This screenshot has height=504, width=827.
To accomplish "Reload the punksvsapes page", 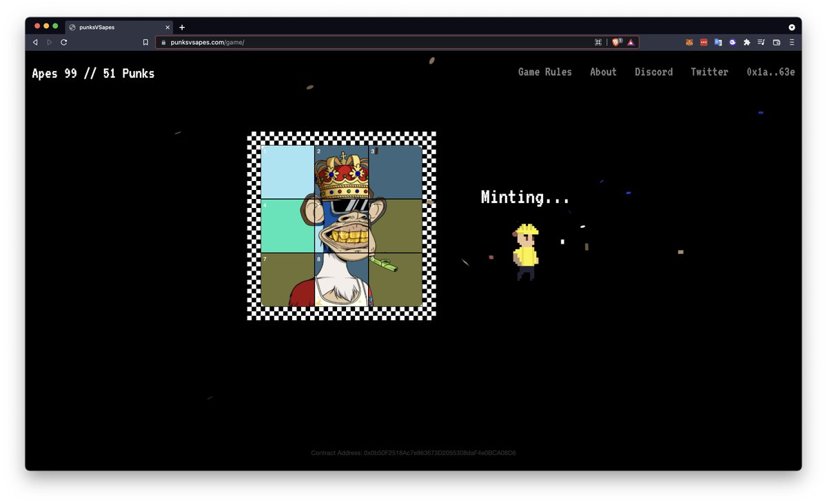I will (63, 42).
